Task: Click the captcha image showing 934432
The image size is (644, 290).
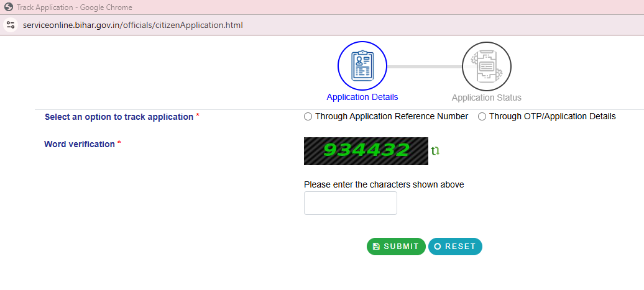Action: (x=366, y=151)
